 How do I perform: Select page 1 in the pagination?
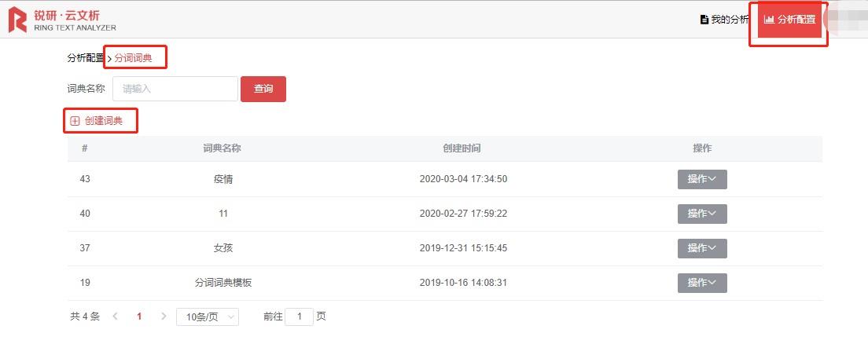pos(139,317)
